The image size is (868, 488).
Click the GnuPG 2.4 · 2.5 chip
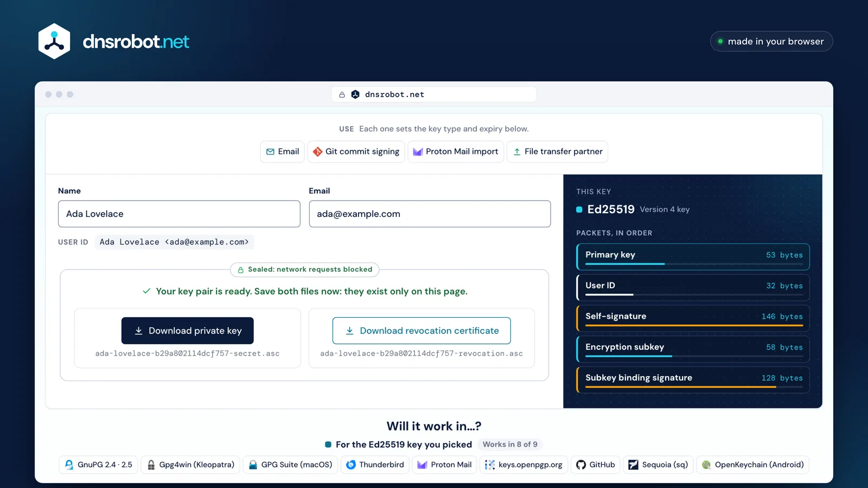tap(98, 465)
